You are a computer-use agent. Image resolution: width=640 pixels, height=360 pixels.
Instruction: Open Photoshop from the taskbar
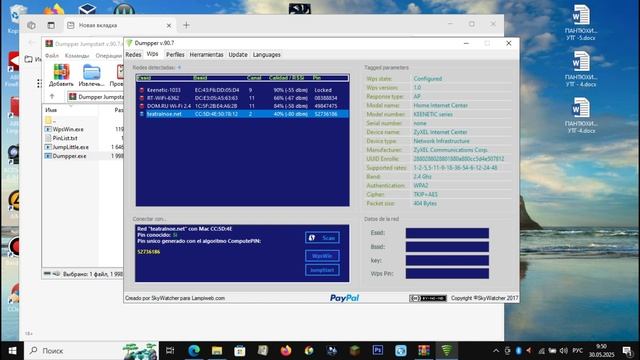click(x=378, y=351)
